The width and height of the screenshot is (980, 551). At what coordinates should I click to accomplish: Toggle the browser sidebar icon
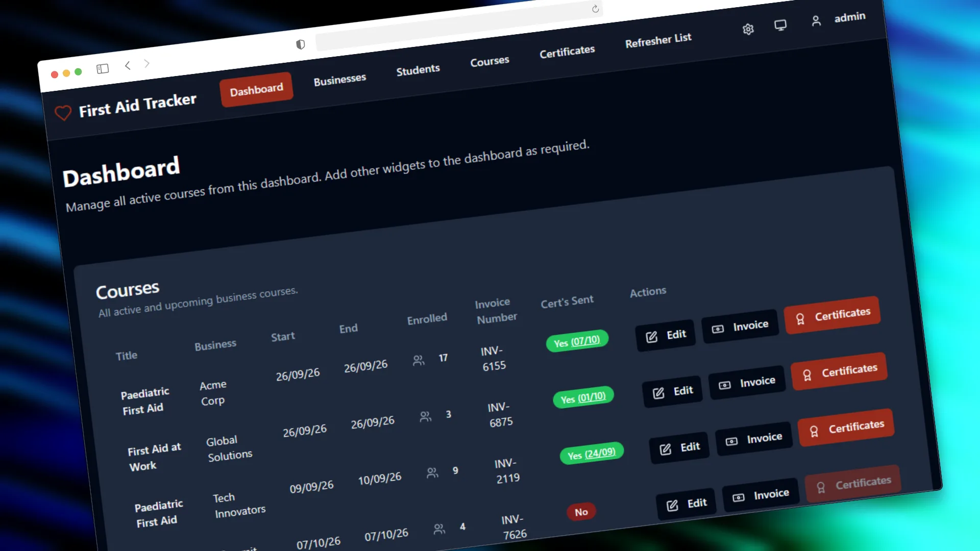(x=103, y=68)
